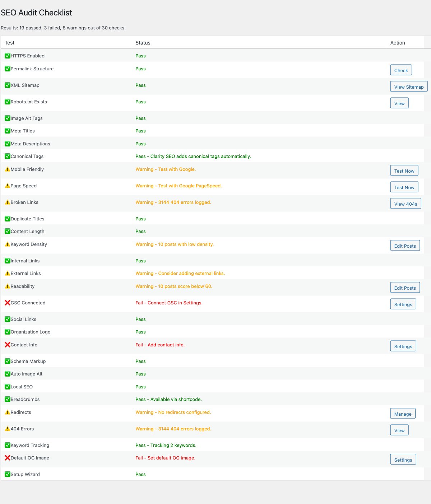Click Test Now for Mobile Friendly

tap(404, 171)
